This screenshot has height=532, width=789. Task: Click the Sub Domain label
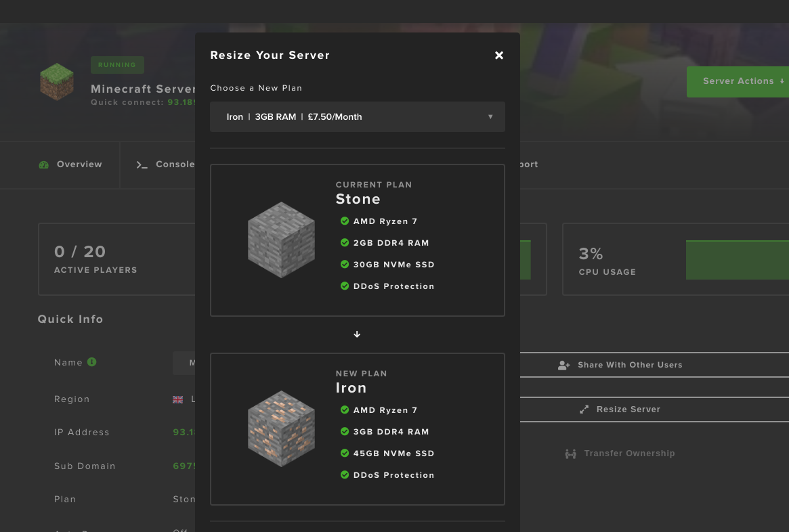pyautogui.click(x=85, y=466)
